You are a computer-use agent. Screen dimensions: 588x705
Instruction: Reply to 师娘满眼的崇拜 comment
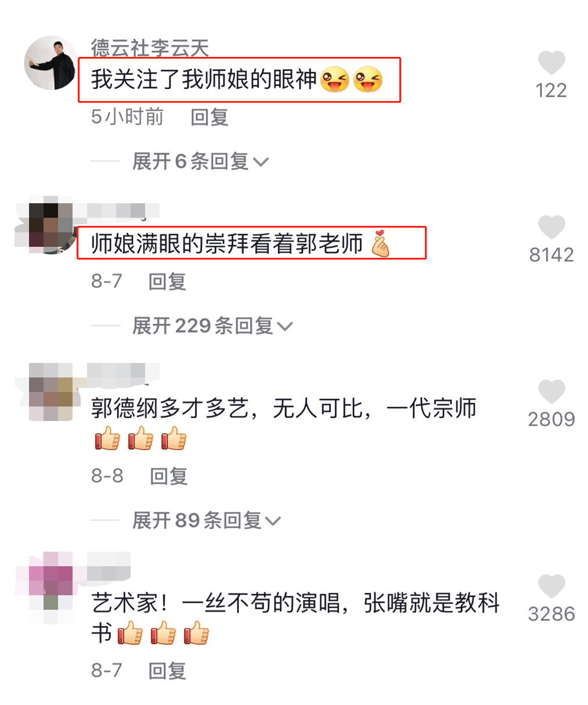coord(167,281)
